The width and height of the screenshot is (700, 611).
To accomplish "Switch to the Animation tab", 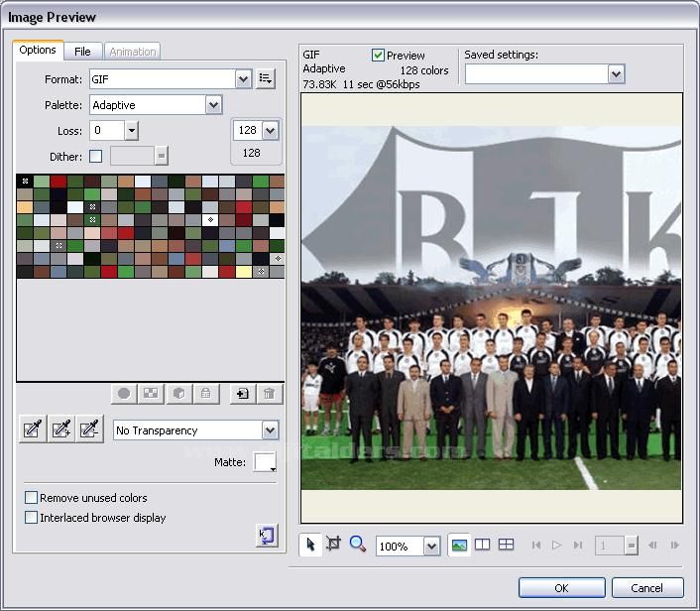I will pos(133,52).
